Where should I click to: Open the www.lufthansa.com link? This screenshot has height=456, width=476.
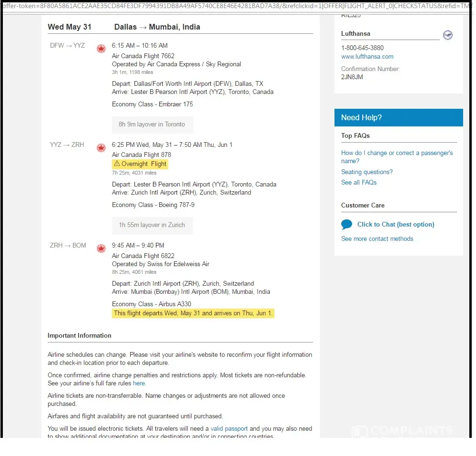pyautogui.click(x=367, y=56)
